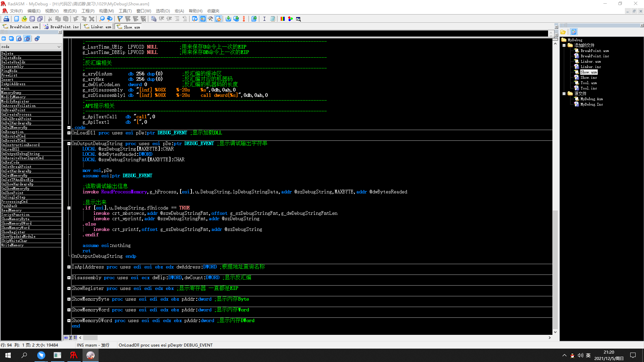644x362 pixels.
Task: Open MyDebug.Asm in project tree
Action: (591, 99)
